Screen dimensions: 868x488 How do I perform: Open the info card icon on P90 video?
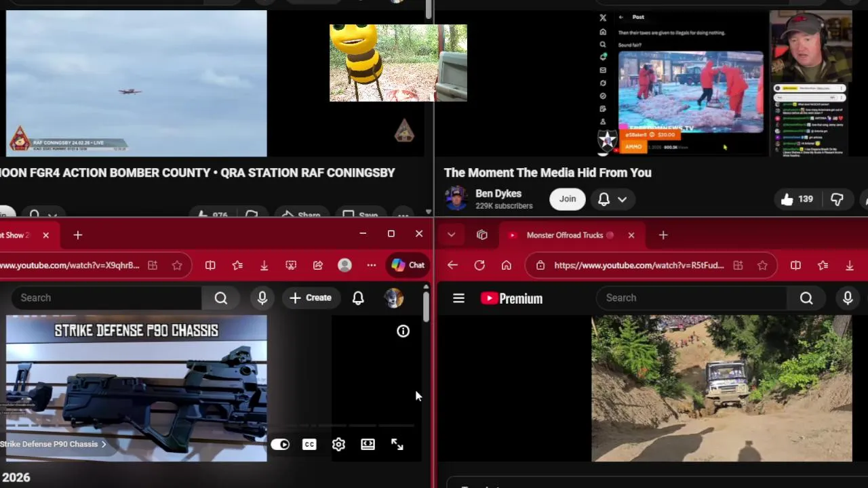pyautogui.click(x=403, y=331)
